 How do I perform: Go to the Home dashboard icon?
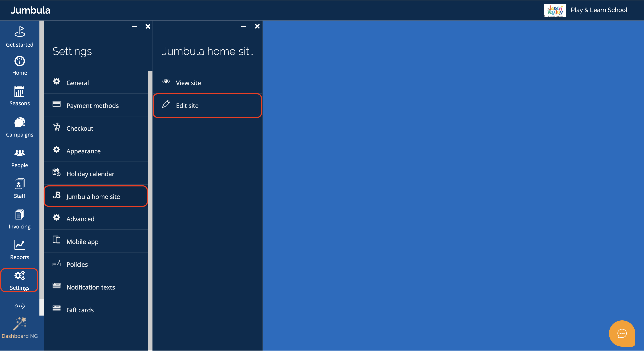[19, 61]
